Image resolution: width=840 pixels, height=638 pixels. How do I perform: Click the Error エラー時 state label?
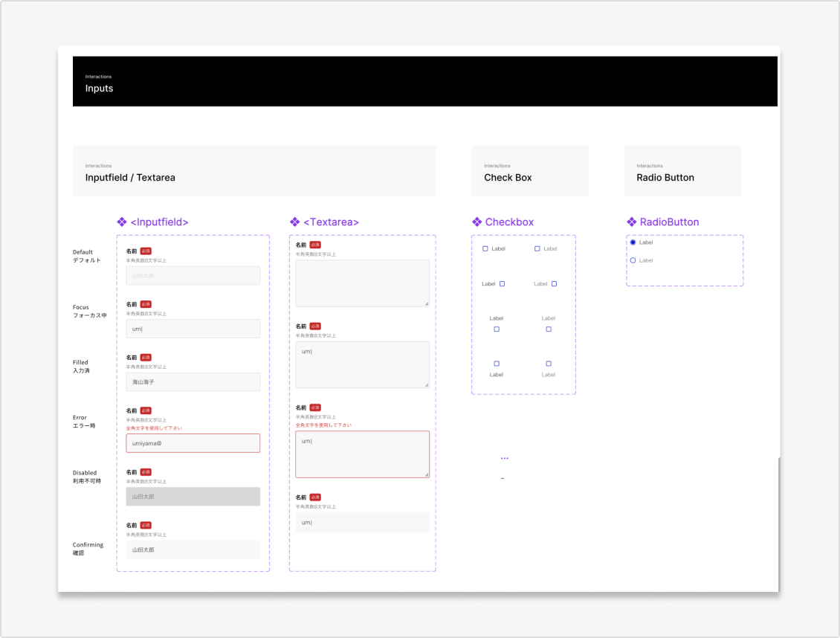click(x=84, y=422)
